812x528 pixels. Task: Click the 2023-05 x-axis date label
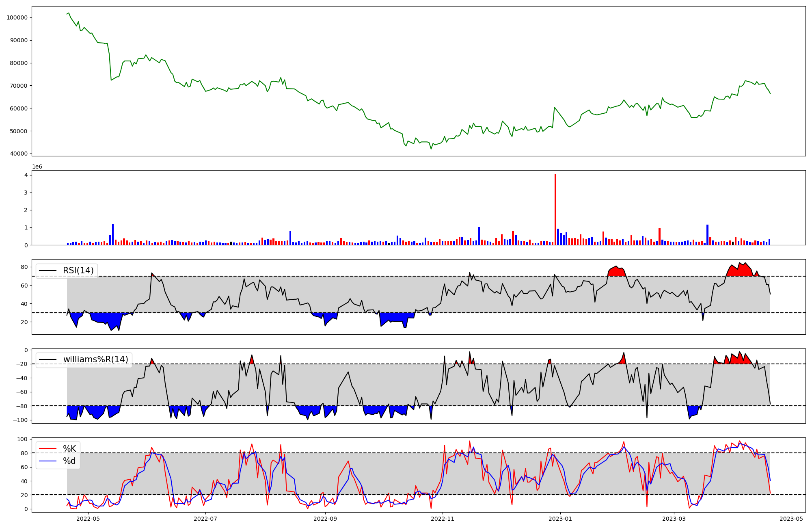click(x=791, y=519)
